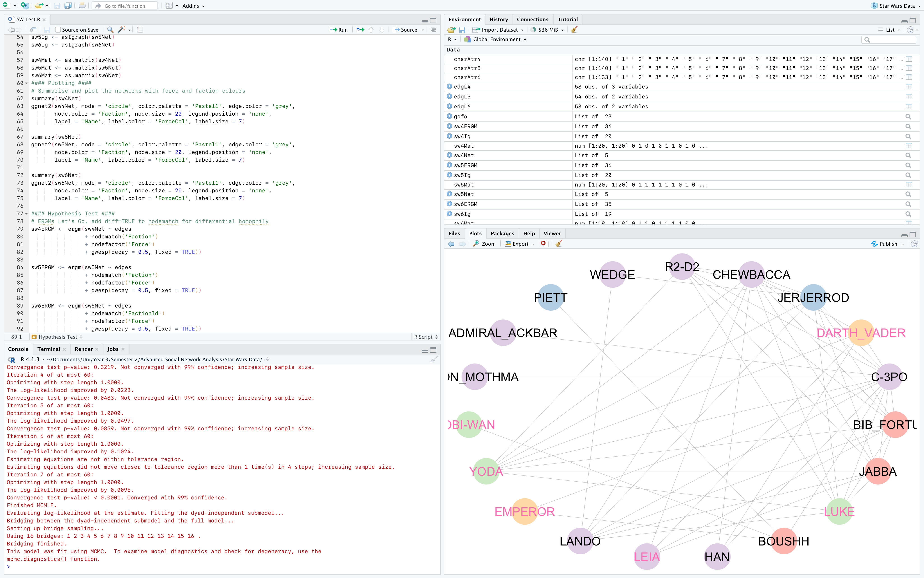Image resolution: width=924 pixels, height=578 pixels.
Task: Click the Source button
Action: point(405,30)
